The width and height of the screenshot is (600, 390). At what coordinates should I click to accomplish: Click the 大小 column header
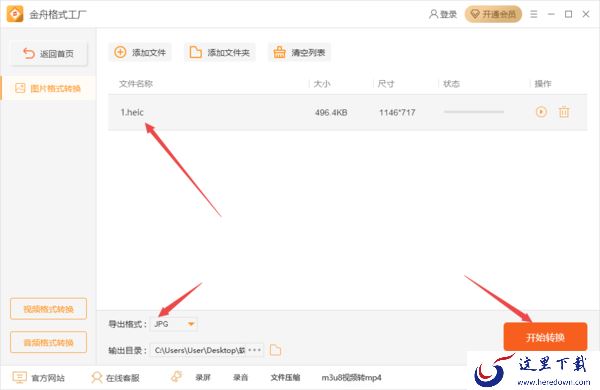(322, 83)
